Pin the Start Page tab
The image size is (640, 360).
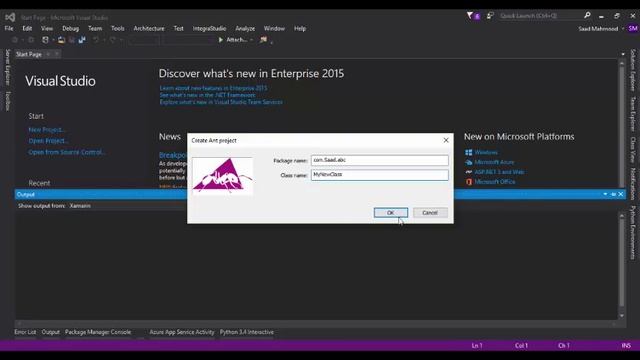48,54
